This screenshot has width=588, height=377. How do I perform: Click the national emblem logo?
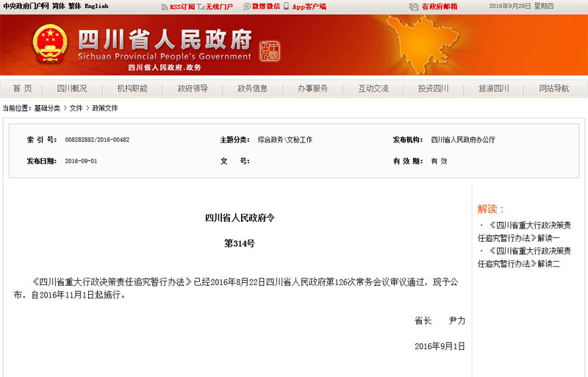tap(50, 43)
